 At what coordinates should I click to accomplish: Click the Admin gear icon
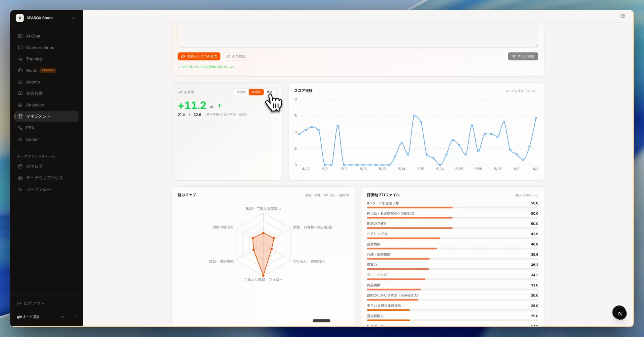click(x=20, y=139)
